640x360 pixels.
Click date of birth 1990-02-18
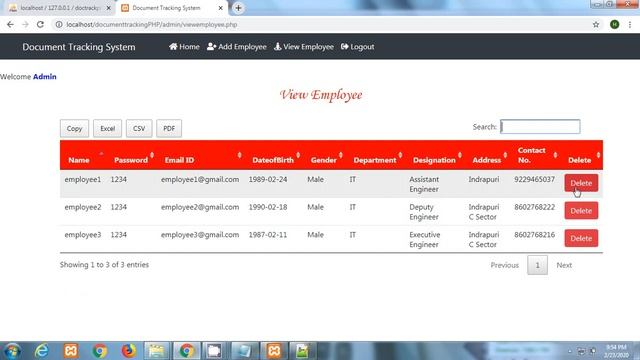(268, 207)
